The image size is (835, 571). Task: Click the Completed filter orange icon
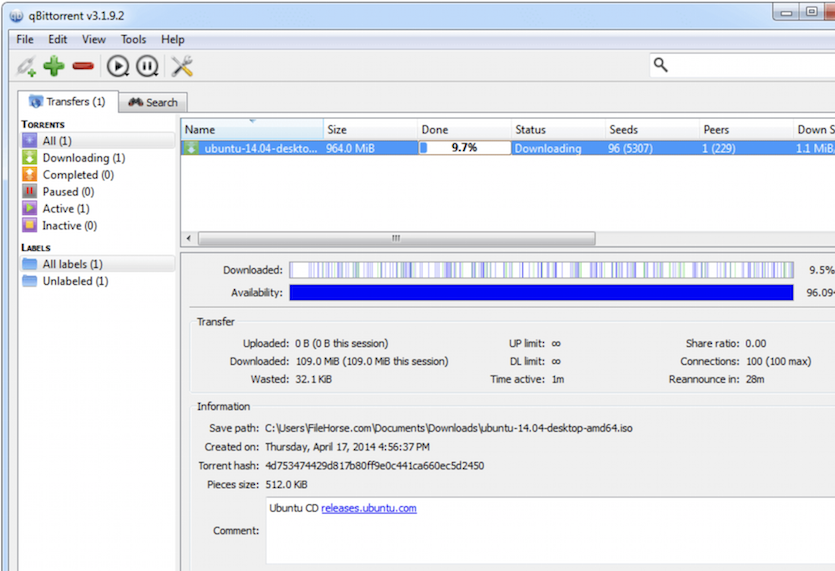click(30, 175)
